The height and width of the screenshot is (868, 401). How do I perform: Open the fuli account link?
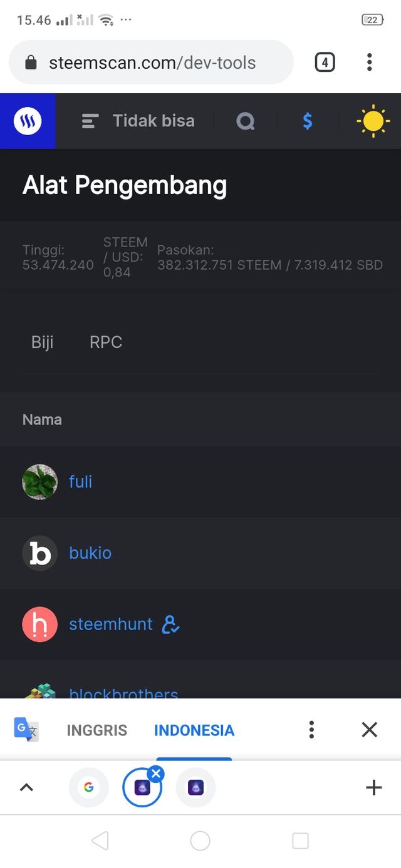coord(80,481)
